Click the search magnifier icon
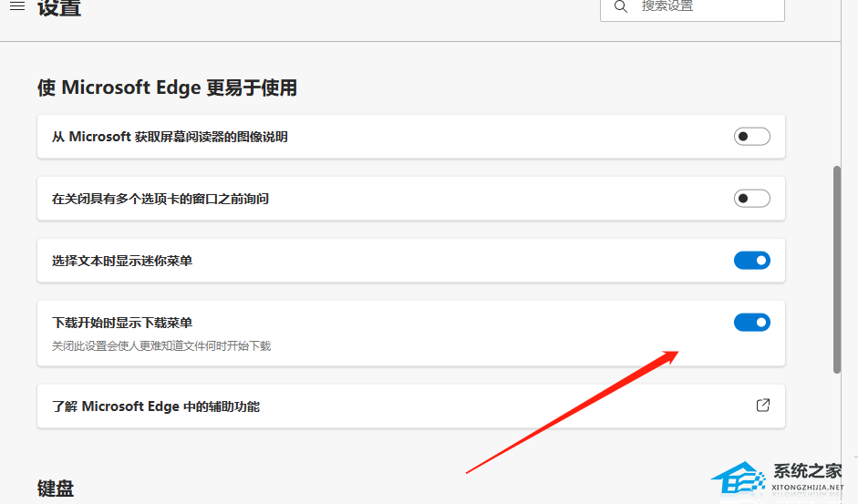Image resolution: width=858 pixels, height=504 pixels. pyautogui.click(x=621, y=6)
